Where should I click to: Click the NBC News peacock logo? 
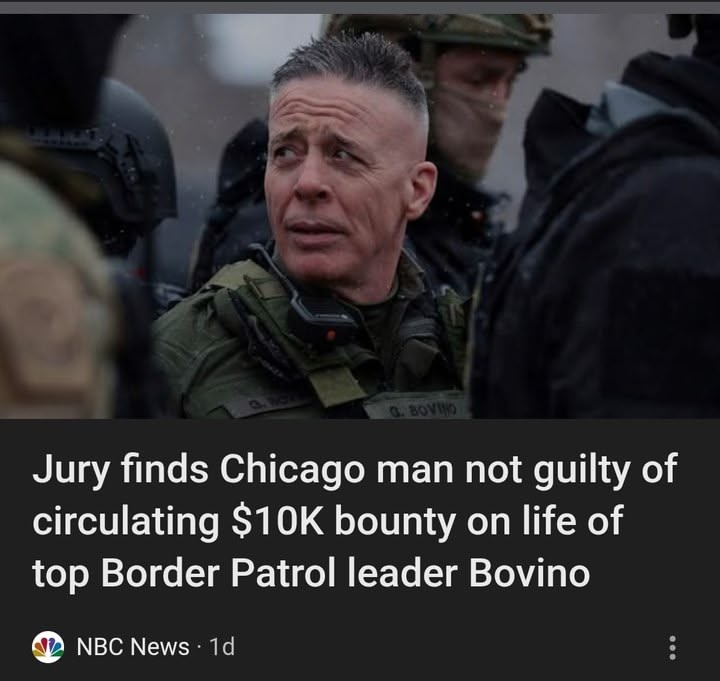[48, 647]
